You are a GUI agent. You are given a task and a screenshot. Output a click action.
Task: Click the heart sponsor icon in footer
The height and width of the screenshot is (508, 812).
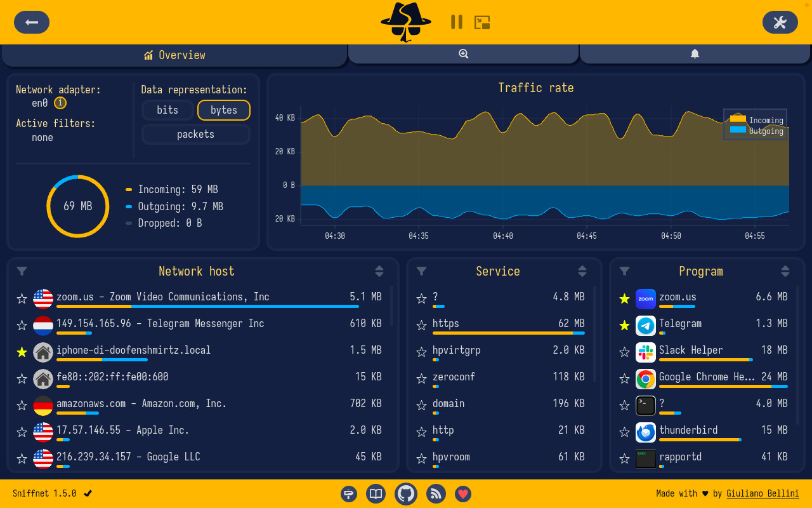(x=463, y=493)
